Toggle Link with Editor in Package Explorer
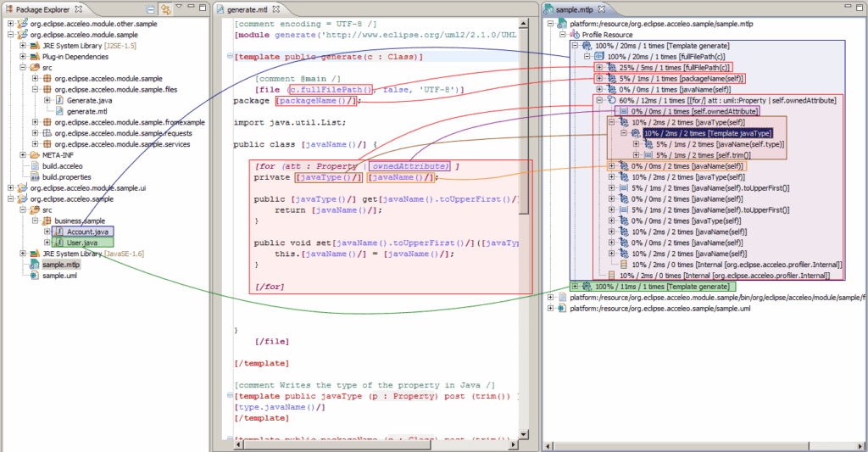Screen dimensions: 868x452 (164, 9)
